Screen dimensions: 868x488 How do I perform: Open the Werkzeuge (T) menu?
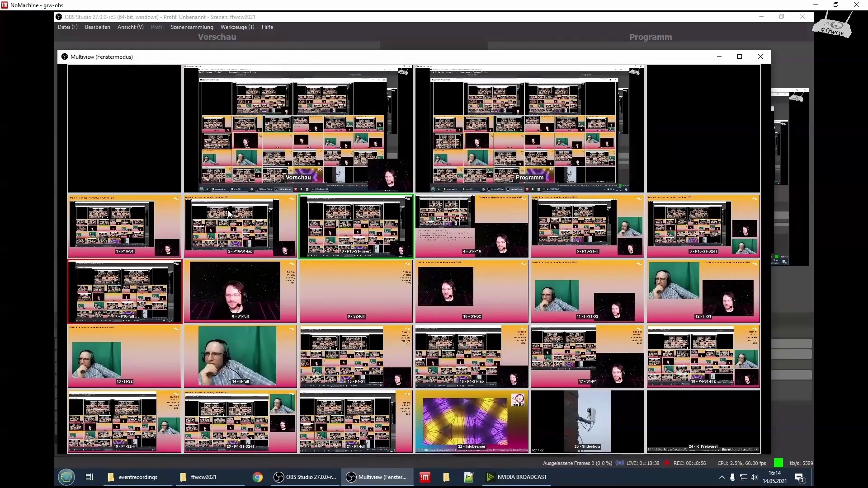point(237,27)
